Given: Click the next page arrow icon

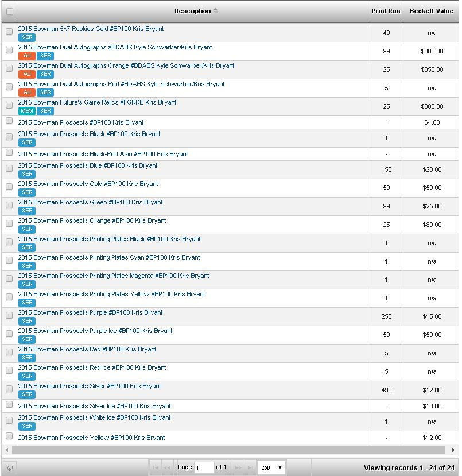Looking at the screenshot, I should pos(238,467).
